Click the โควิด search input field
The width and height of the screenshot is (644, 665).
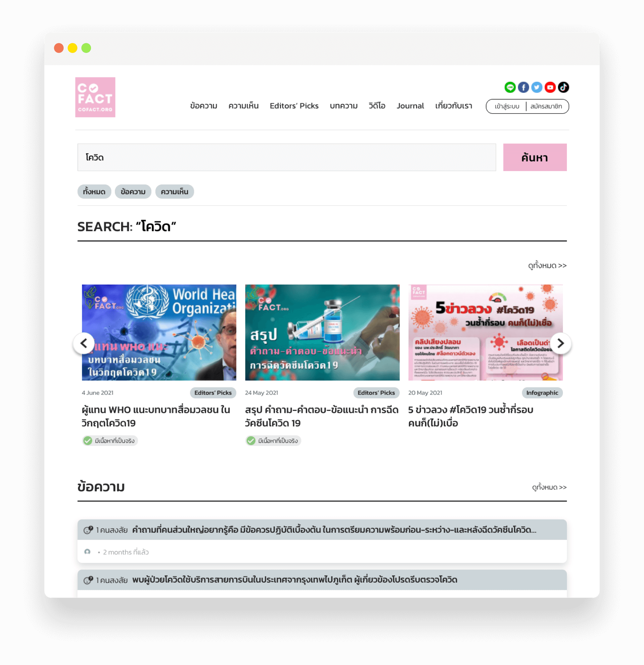[287, 157]
